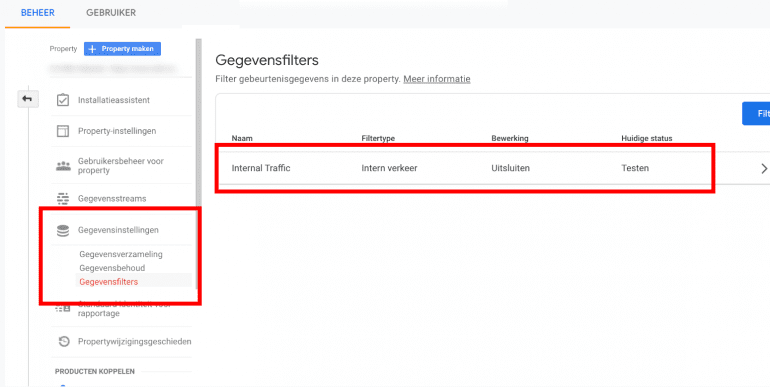Viewport: 770px width, 387px height.
Task: Open the Internal Traffic filter row
Action: [493, 168]
